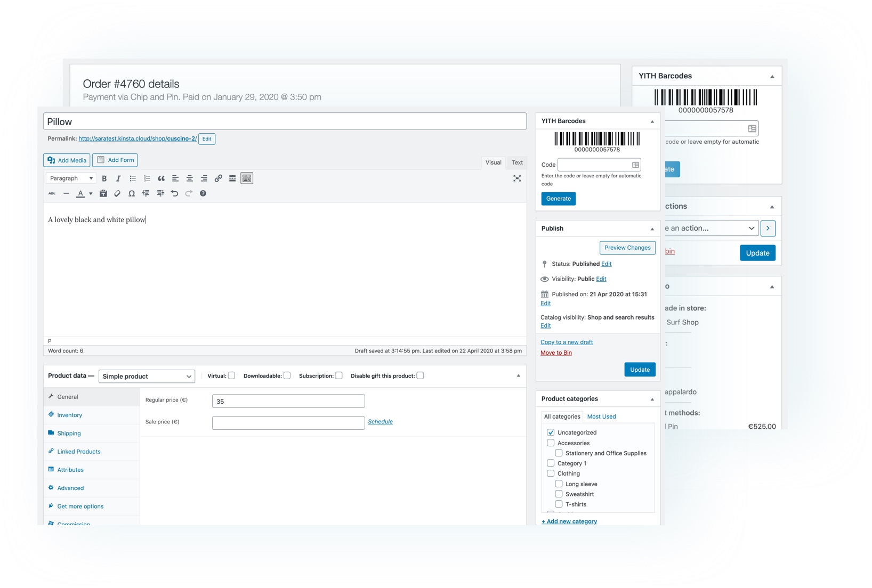Apply strikethrough formatting
This screenshot has height=588, width=872.
pos(52,193)
